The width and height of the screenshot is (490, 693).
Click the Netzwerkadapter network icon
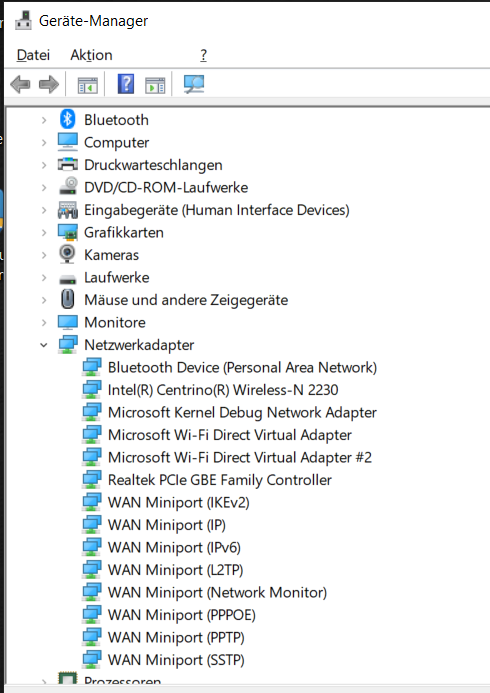[68, 345]
